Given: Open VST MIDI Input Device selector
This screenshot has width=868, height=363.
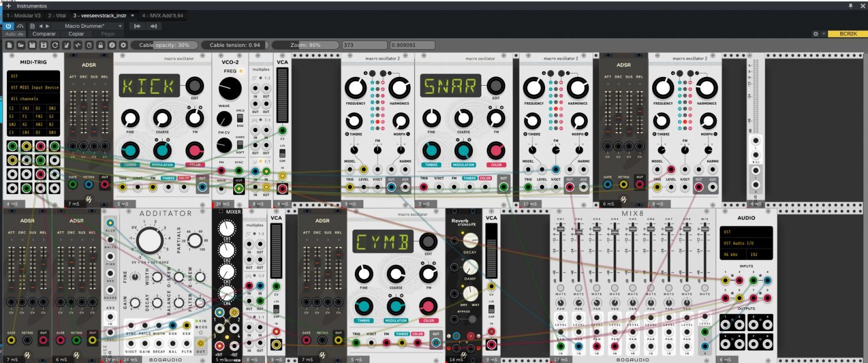Looking at the screenshot, I should 34,87.
